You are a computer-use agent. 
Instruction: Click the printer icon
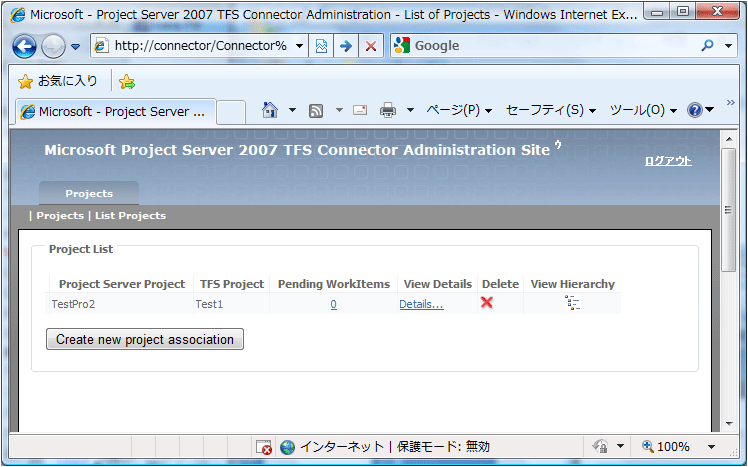pos(388,111)
